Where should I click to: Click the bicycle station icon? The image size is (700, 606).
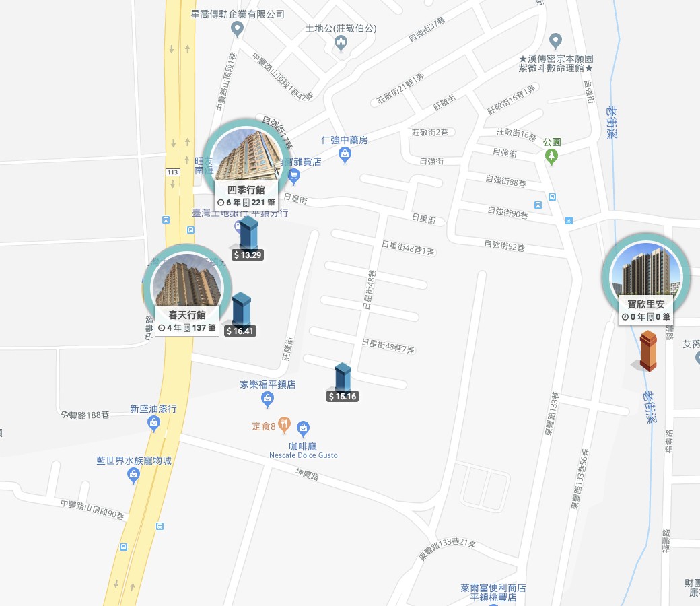(x=569, y=220)
